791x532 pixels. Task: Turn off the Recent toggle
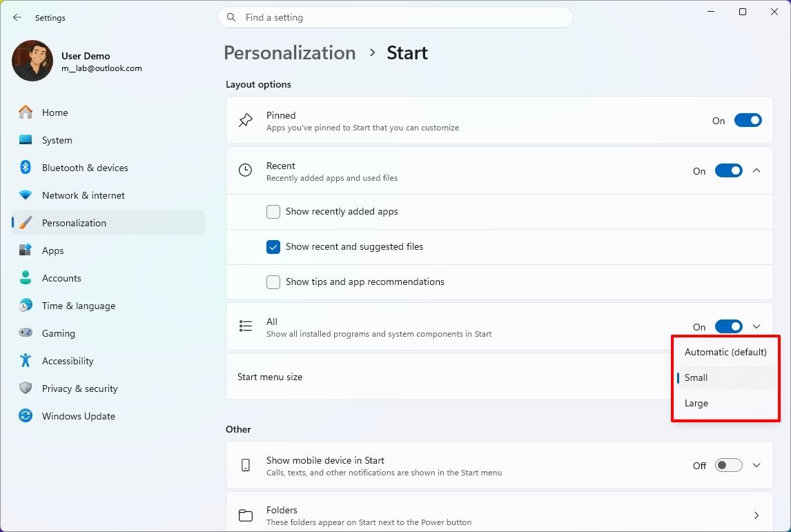[x=728, y=171]
